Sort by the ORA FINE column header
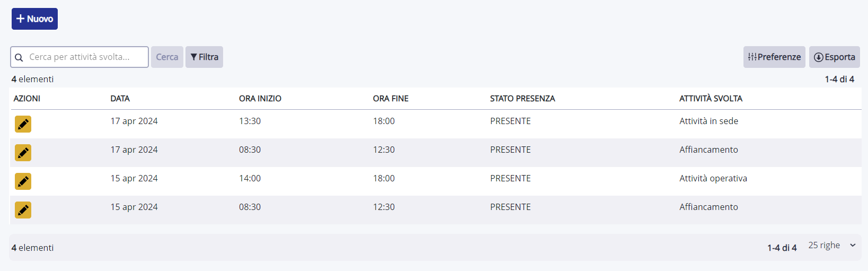The image size is (868, 271). click(391, 99)
